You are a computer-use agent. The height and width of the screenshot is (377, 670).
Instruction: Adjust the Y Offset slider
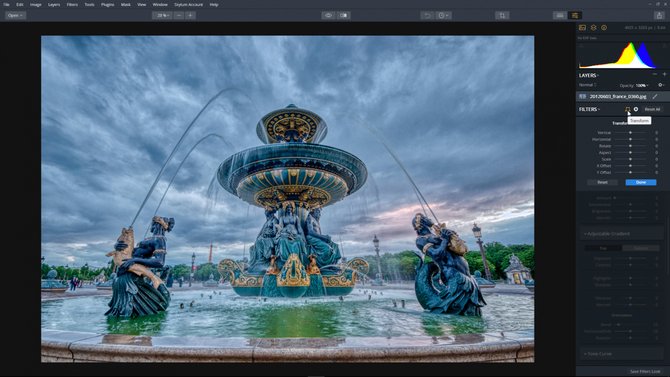click(630, 173)
